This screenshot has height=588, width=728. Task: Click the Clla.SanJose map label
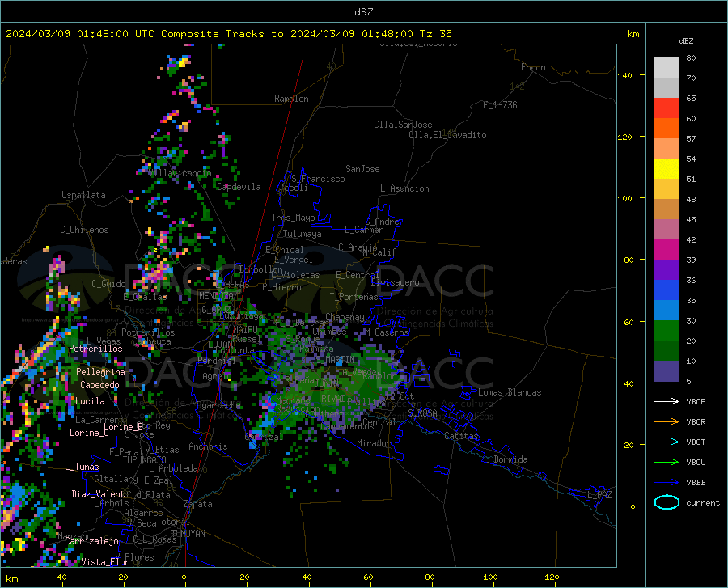click(x=403, y=125)
